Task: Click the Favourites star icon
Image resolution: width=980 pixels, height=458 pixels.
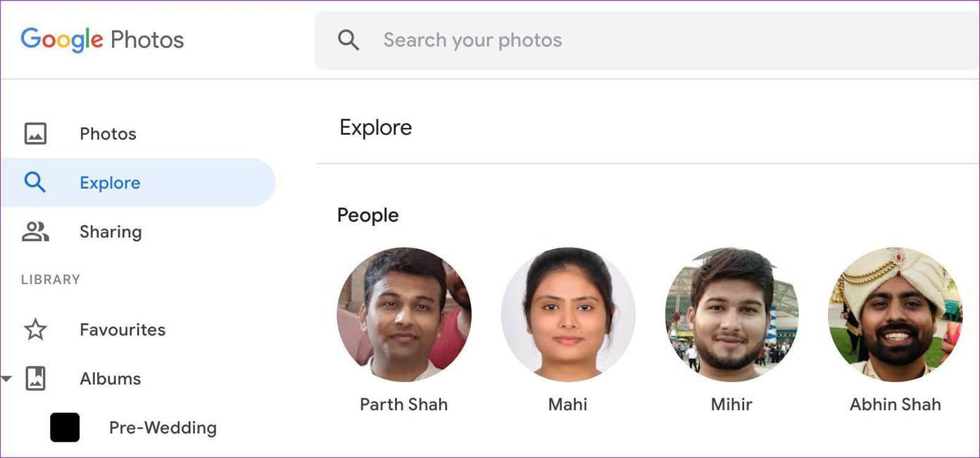Action: pyautogui.click(x=34, y=329)
